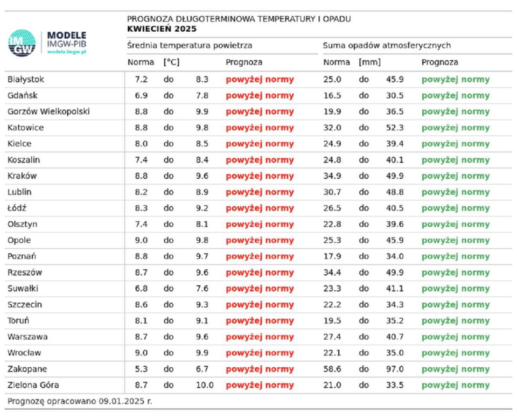Screen dimensions: 517x420
Task: Select the Wrocław row label
Action: tap(24, 353)
